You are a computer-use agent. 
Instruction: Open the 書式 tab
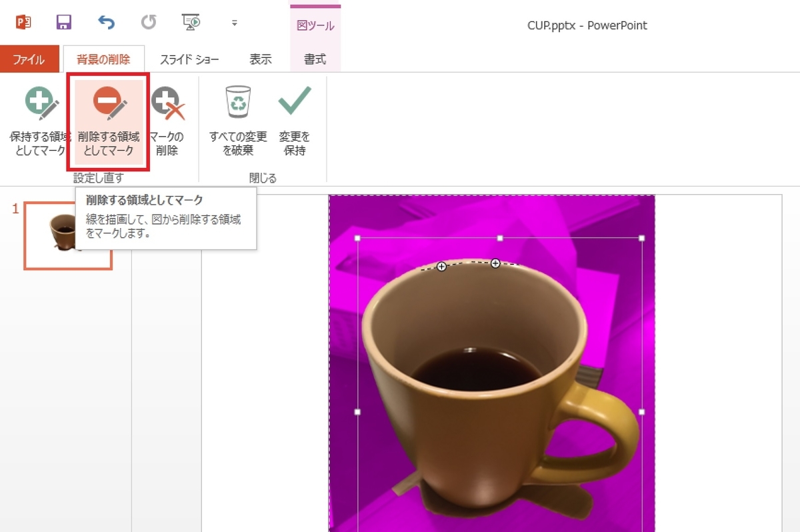coord(315,59)
